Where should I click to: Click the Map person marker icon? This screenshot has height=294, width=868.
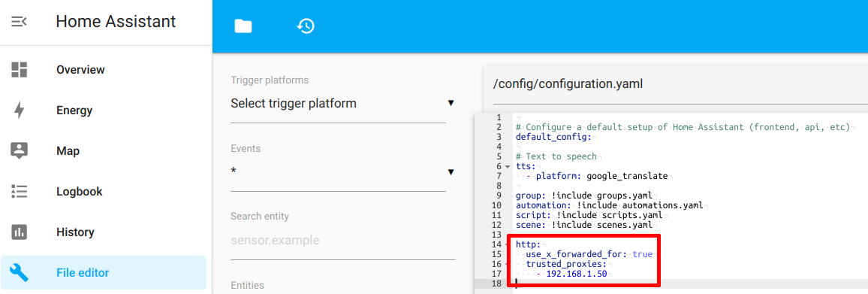click(20, 151)
